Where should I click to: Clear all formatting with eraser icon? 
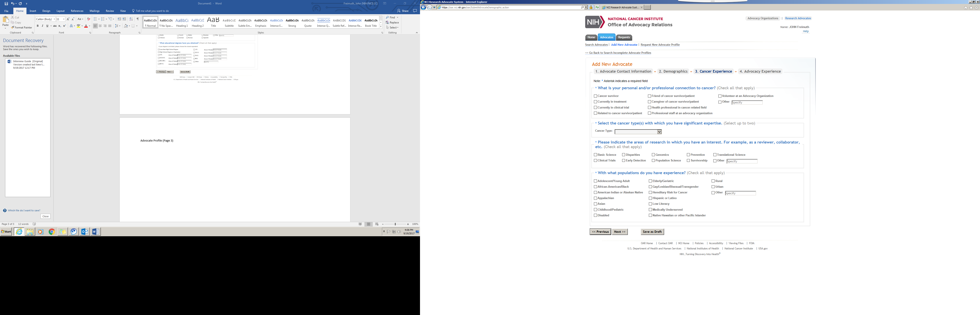(x=89, y=19)
